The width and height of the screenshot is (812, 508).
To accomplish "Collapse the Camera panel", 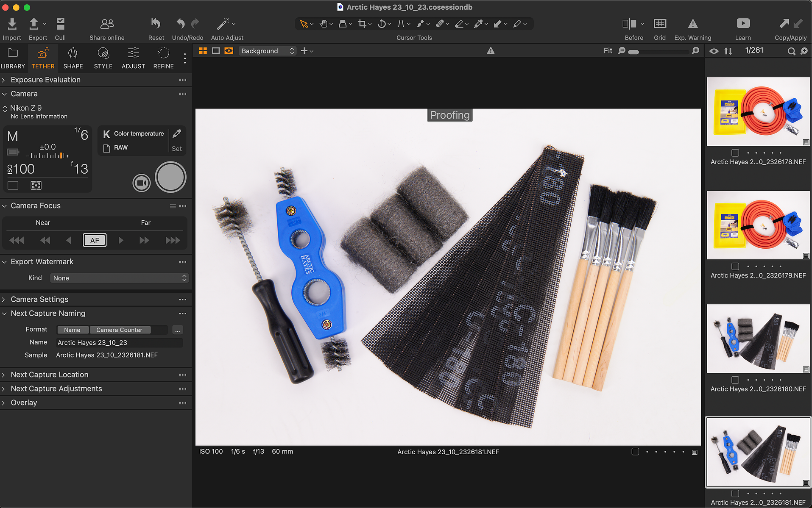I will tap(4, 94).
